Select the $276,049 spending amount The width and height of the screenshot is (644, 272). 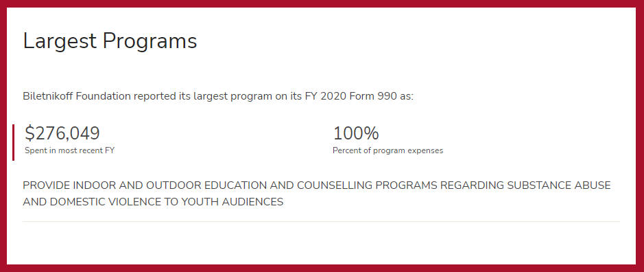pos(62,134)
